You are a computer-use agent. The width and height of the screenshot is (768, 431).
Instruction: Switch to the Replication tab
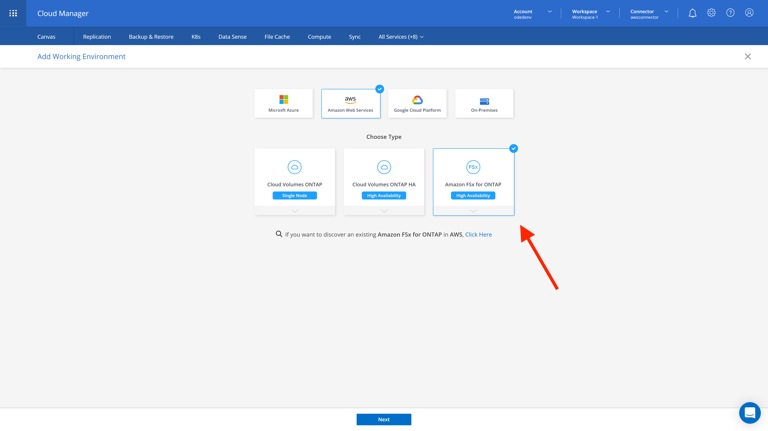[96, 37]
